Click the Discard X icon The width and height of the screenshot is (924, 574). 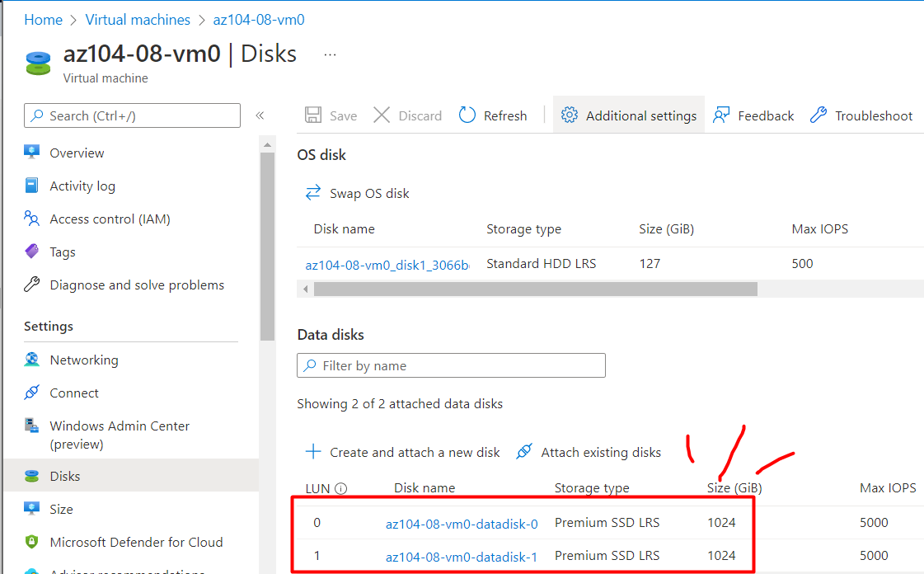coord(382,115)
